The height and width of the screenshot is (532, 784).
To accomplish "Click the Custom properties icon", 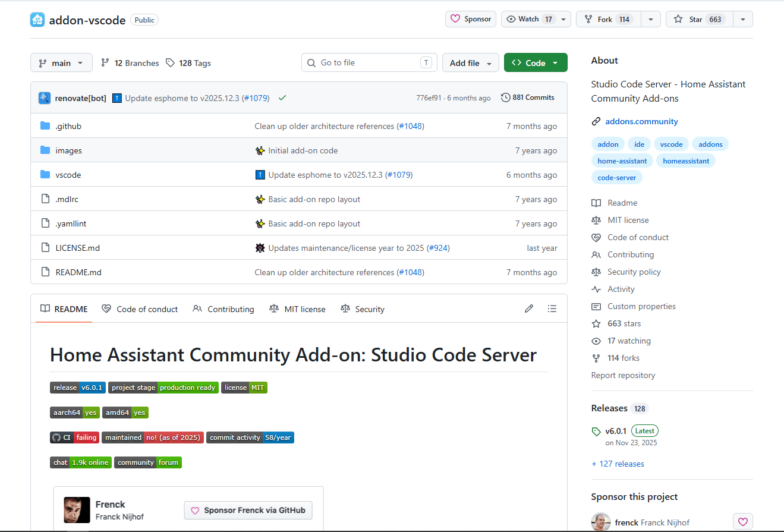I will pyautogui.click(x=596, y=306).
